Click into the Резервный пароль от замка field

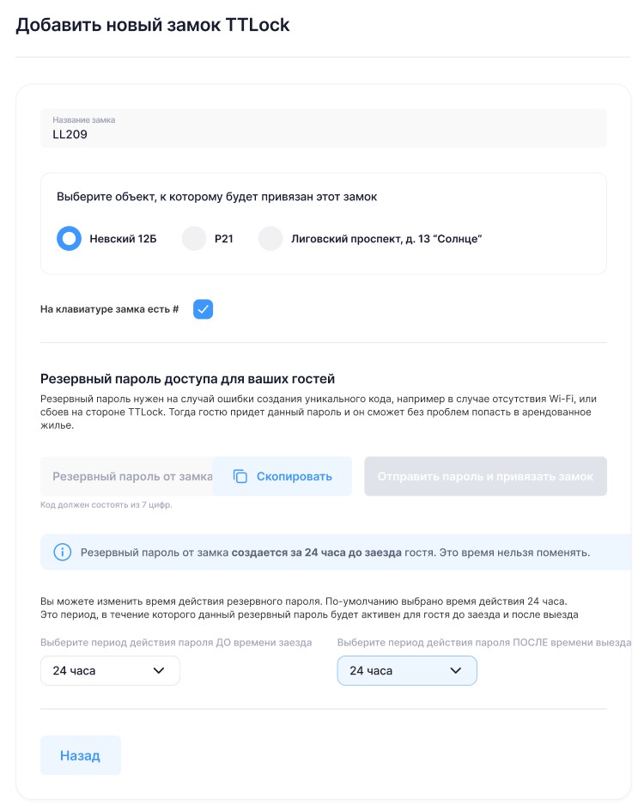tap(127, 477)
